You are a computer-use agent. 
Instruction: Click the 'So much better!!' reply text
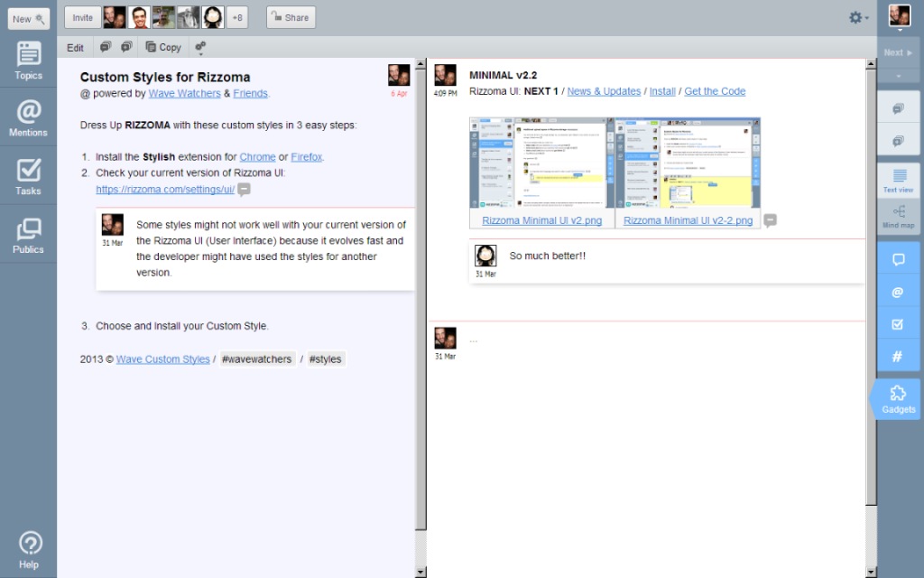pyautogui.click(x=548, y=256)
